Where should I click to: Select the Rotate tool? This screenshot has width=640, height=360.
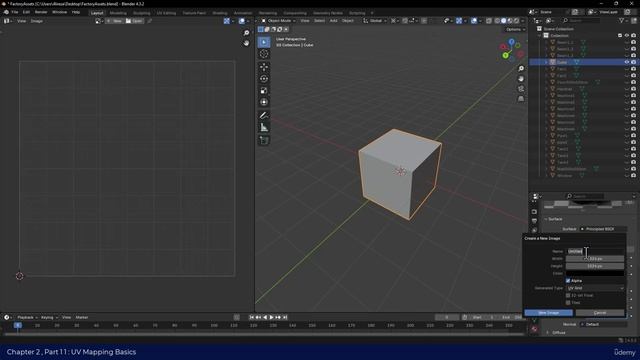click(x=264, y=79)
